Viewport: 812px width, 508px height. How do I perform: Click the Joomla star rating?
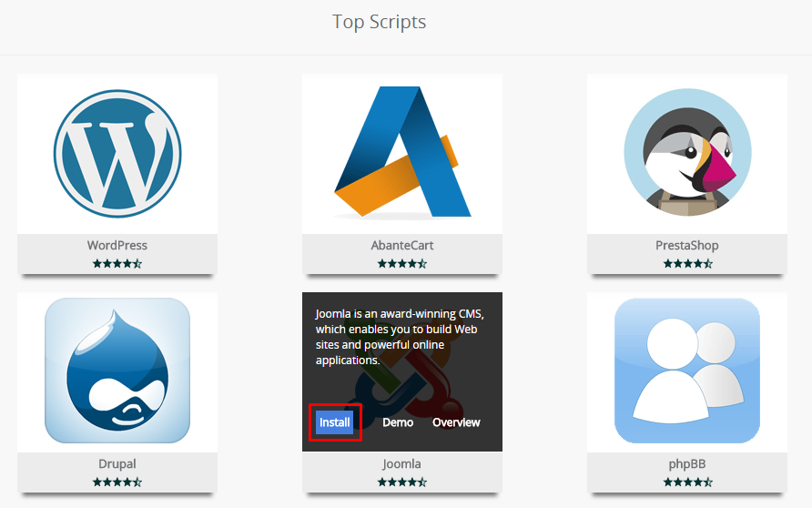(x=402, y=483)
